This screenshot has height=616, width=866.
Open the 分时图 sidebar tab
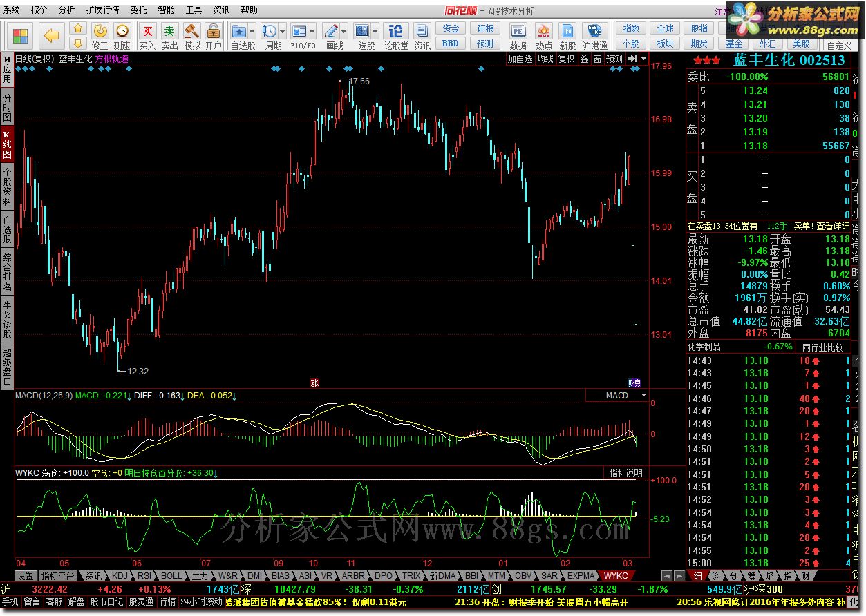click(7, 108)
